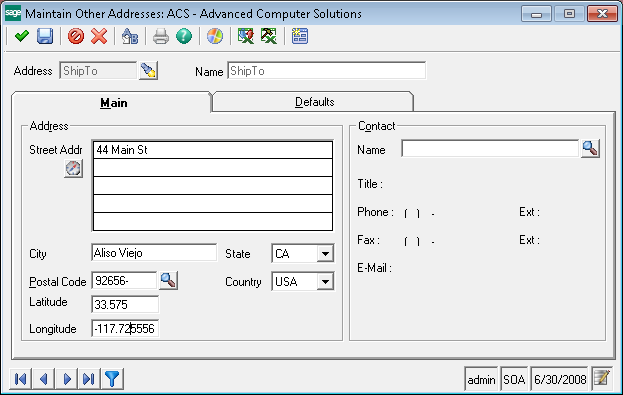The height and width of the screenshot is (395, 623).
Task: Click the third street address line
Action: (x=213, y=186)
